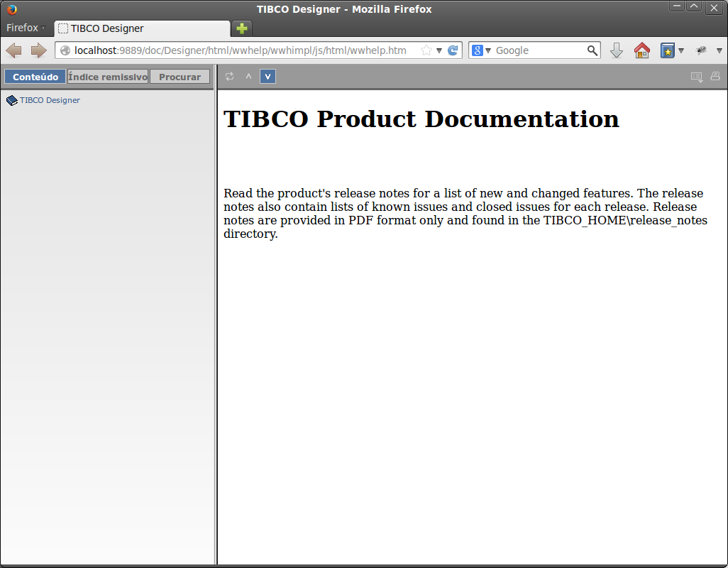Click the Firefox home icon
Screen dimensions: 728x568
641,50
